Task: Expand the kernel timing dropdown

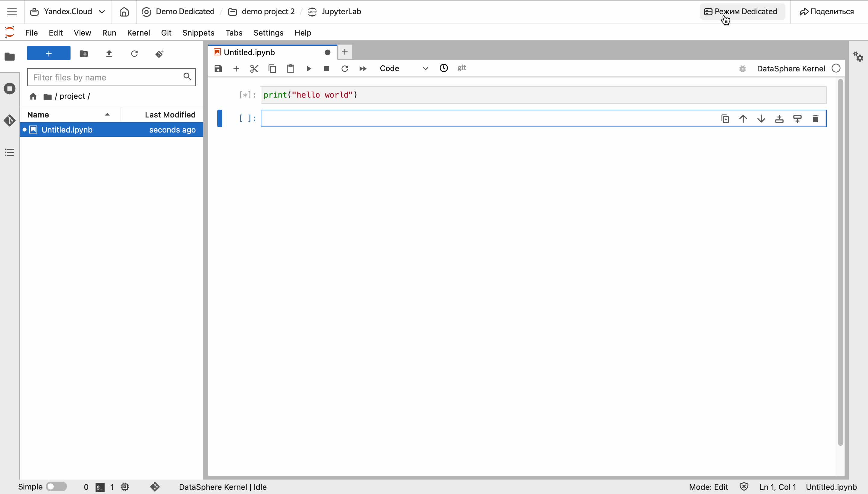Action: click(x=444, y=68)
